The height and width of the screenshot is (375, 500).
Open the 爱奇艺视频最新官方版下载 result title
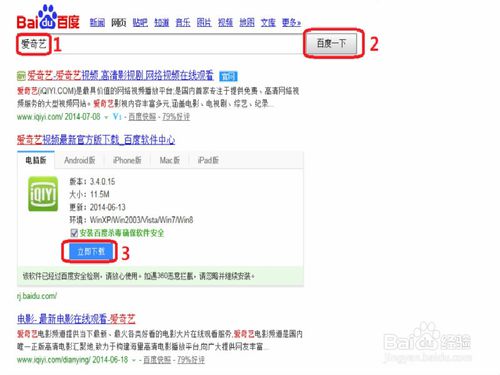96,140
